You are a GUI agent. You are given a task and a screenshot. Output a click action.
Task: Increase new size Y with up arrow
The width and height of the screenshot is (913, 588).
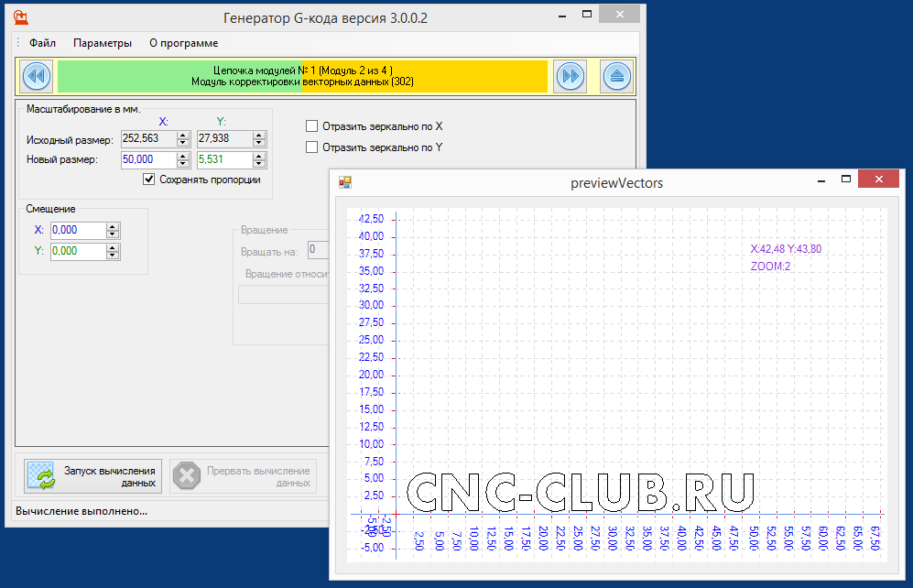tap(260, 156)
